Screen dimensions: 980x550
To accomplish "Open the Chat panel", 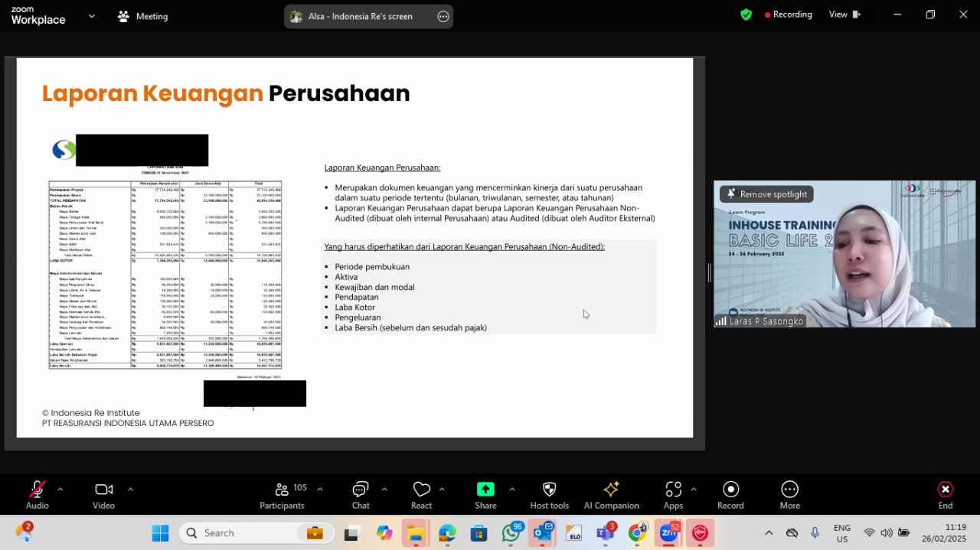I will 361,489.
